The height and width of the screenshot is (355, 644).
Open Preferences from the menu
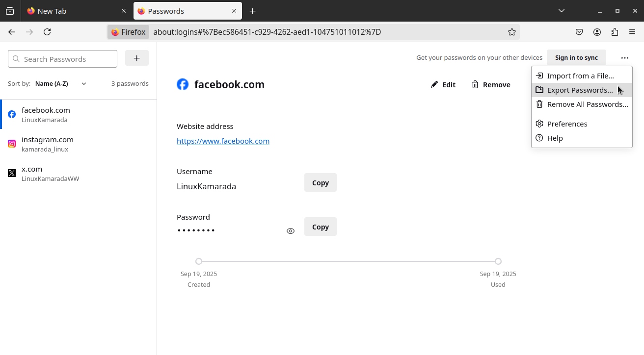582,124
